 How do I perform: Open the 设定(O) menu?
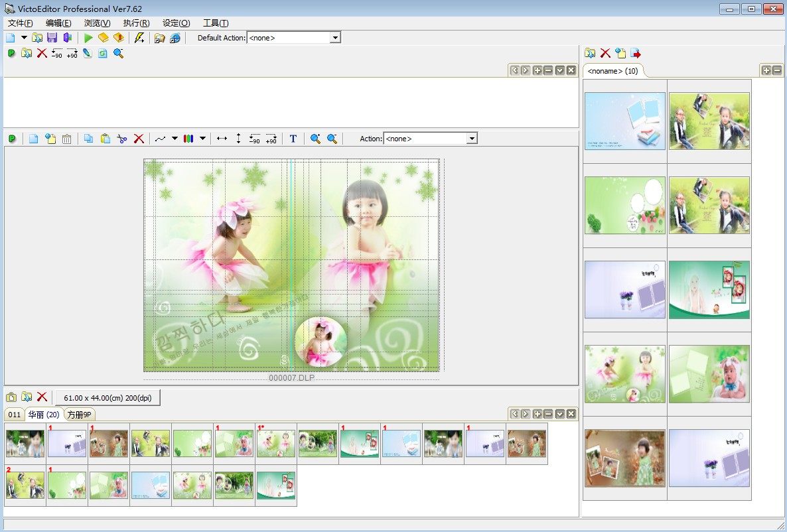(x=176, y=23)
